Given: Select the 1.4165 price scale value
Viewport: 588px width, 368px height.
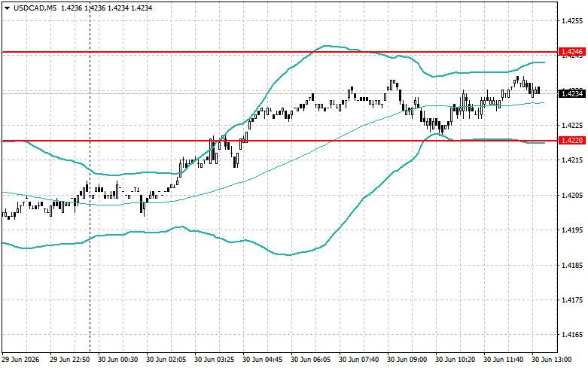Looking at the screenshot, I should (572, 335).
